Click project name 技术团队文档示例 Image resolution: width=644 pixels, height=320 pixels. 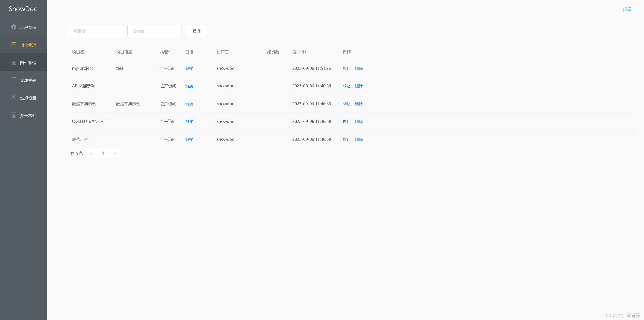tap(88, 122)
